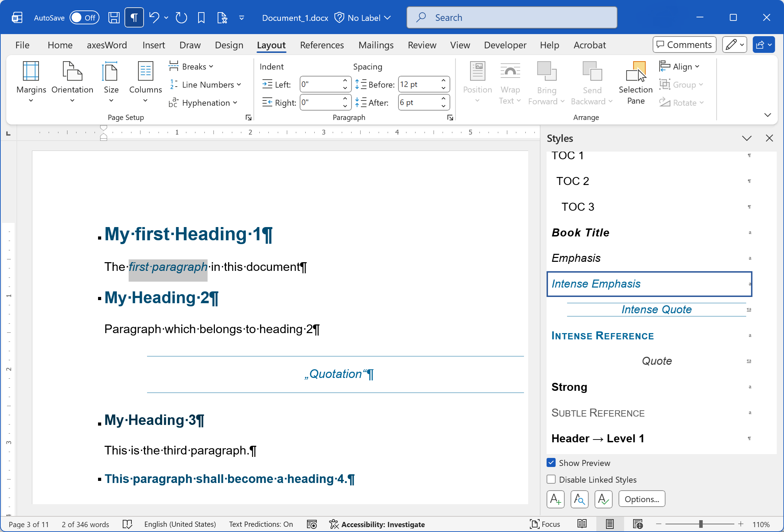Click the Undo arrow icon
The width and height of the screenshot is (784, 532).
154,17
